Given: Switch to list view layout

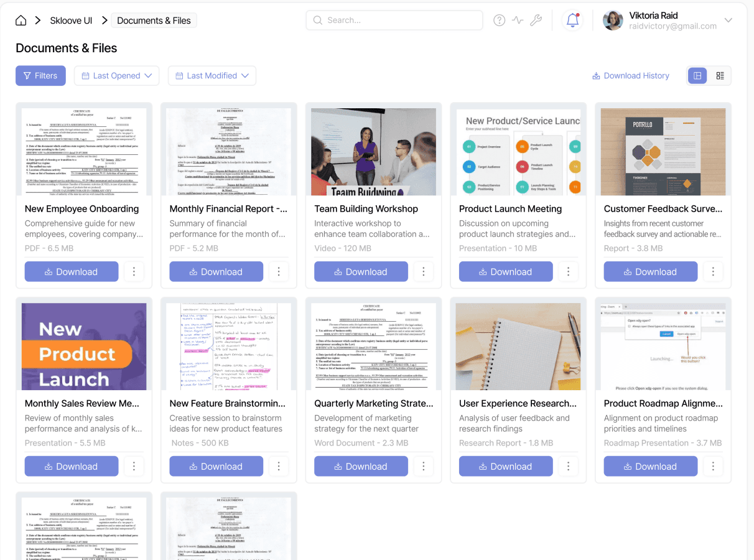Looking at the screenshot, I should pos(720,76).
